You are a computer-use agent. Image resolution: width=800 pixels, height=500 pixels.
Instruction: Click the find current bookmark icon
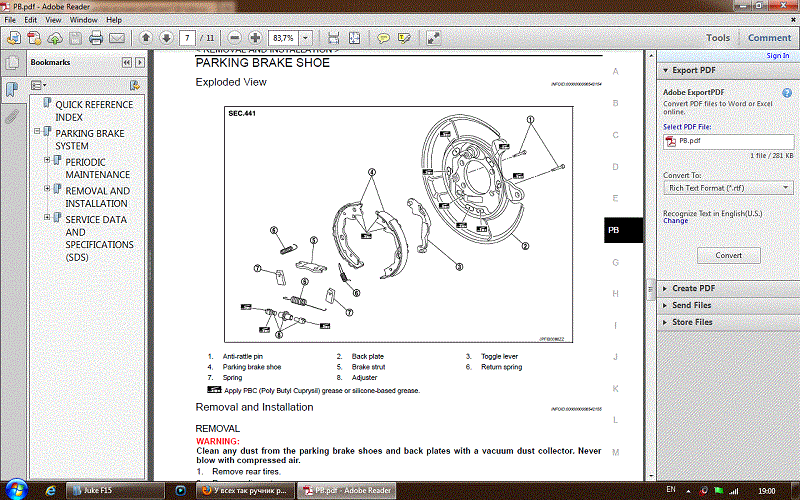[x=135, y=85]
